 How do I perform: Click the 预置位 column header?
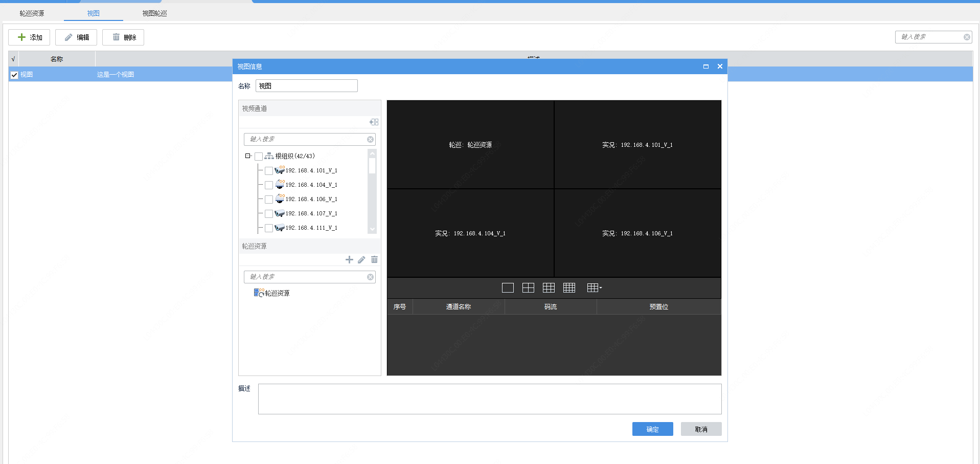tap(659, 307)
